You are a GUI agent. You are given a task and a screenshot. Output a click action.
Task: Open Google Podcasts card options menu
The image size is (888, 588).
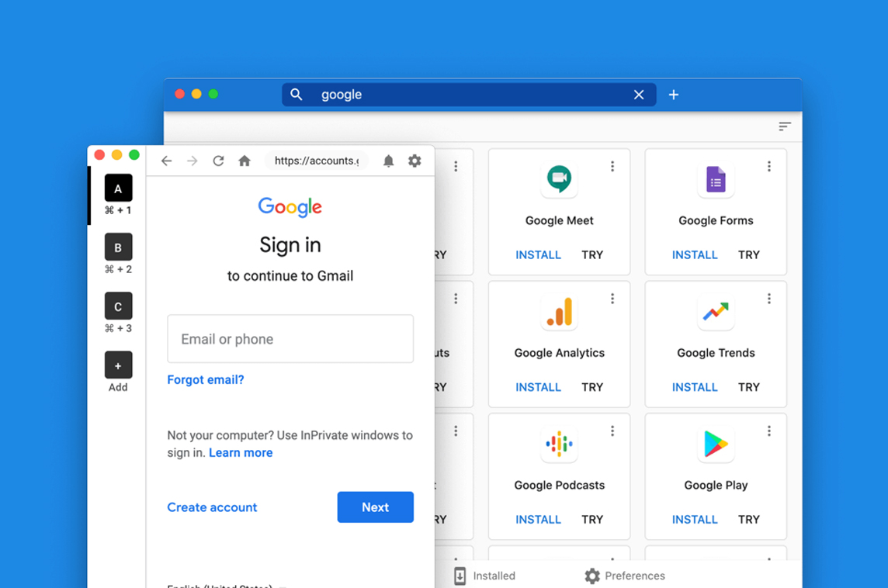(x=612, y=431)
